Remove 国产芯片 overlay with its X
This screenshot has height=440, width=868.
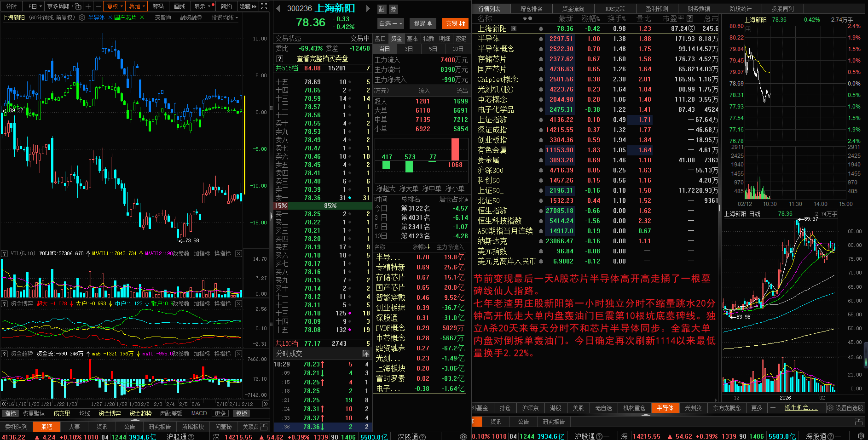(x=142, y=17)
